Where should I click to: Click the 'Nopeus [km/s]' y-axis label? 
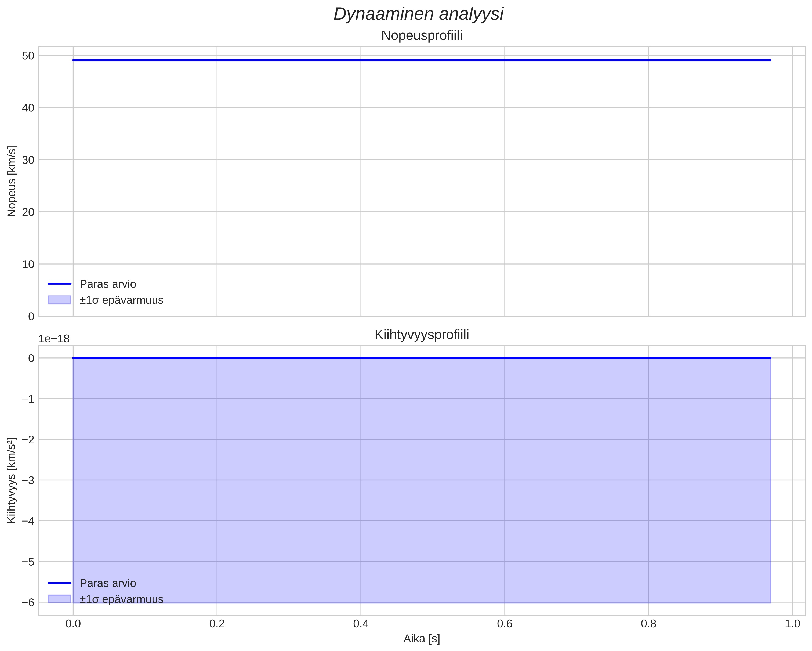(x=12, y=181)
